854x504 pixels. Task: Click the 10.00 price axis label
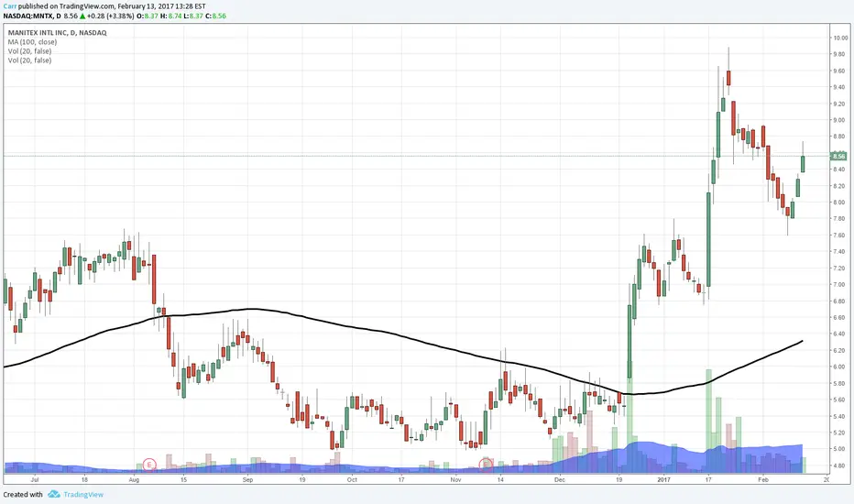tap(839, 38)
